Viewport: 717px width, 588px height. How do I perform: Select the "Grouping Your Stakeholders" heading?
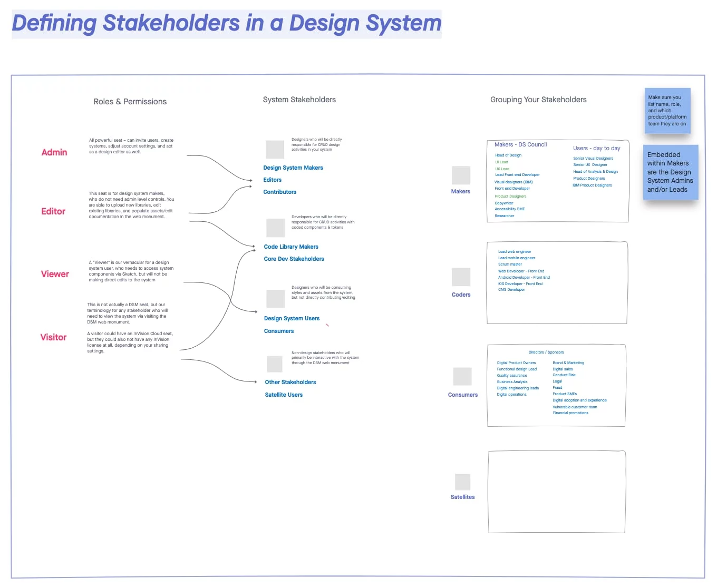pyautogui.click(x=538, y=100)
